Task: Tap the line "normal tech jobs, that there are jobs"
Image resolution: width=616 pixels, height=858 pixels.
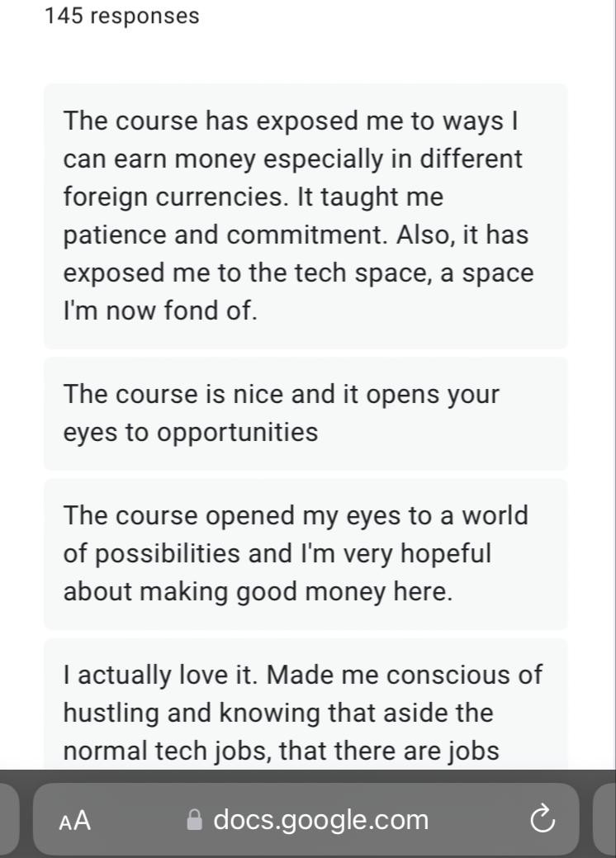Action: pyautogui.click(x=282, y=750)
